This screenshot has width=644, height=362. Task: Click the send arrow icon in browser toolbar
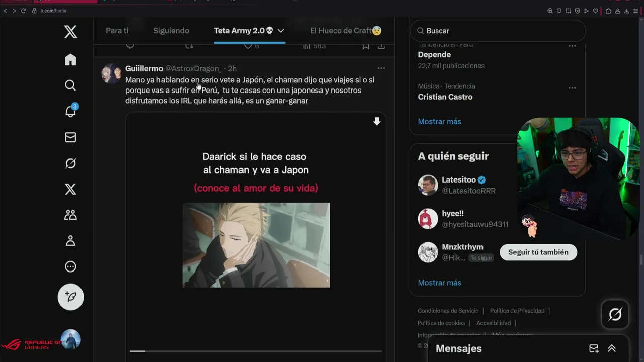[x=586, y=11]
